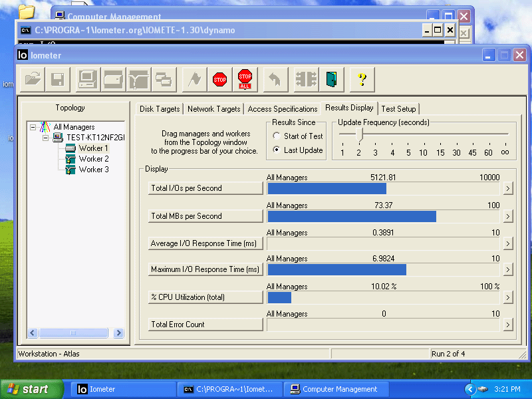Click Iometer window title bar logo

(23, 55)
